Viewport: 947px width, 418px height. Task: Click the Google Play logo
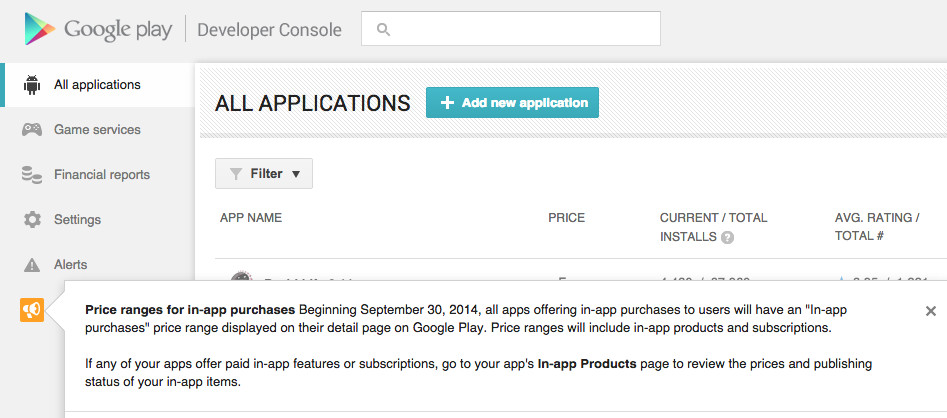(x=98, y=29)
